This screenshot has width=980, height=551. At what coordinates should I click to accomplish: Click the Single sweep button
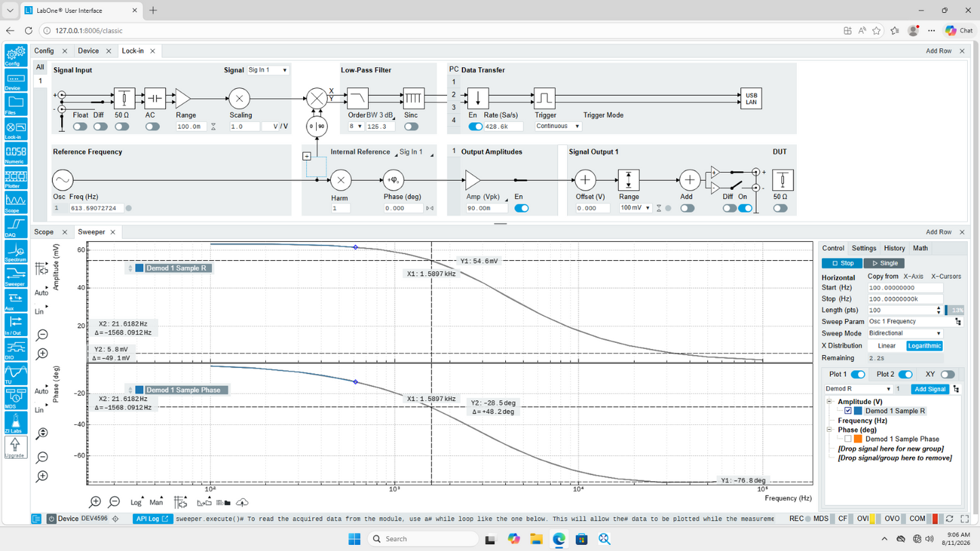click(x=884, y=263)
